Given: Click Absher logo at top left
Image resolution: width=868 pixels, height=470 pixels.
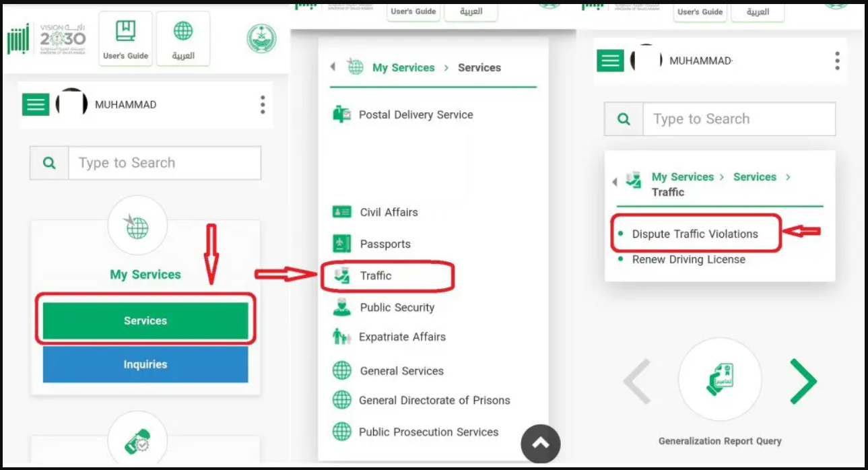Looking at the screenshot, I should tap(18, 39).
